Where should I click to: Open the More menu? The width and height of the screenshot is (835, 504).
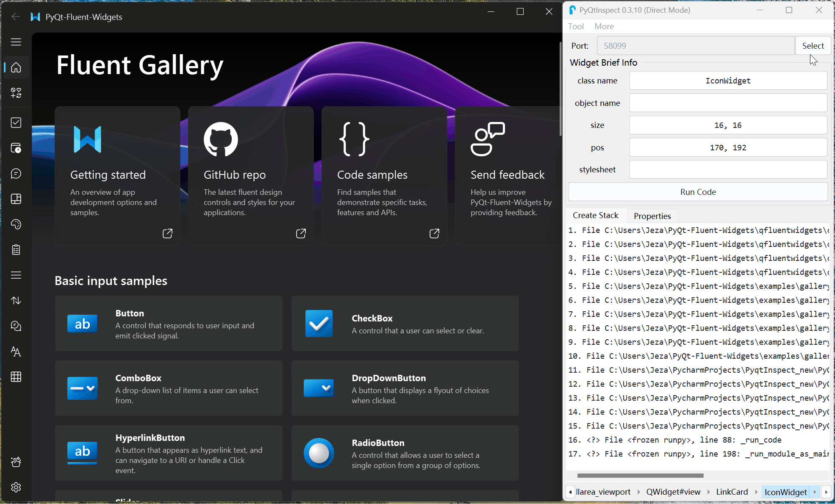coord(604,26)
